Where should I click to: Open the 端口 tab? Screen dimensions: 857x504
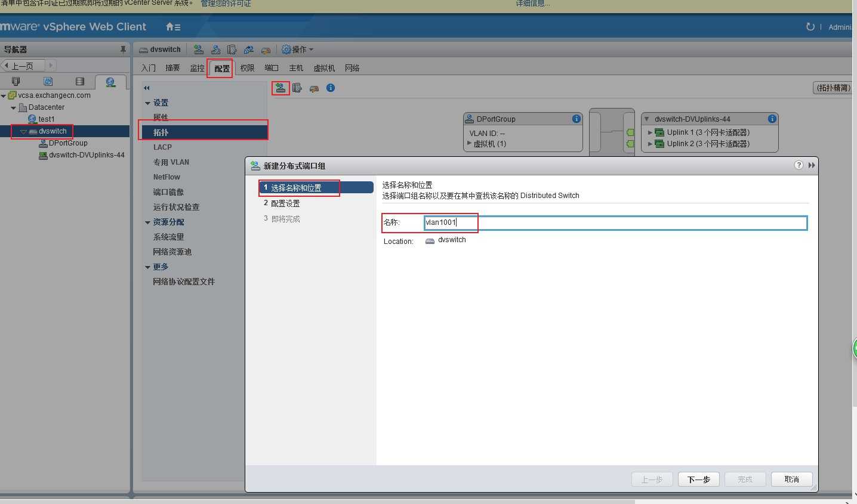point(272,68)
